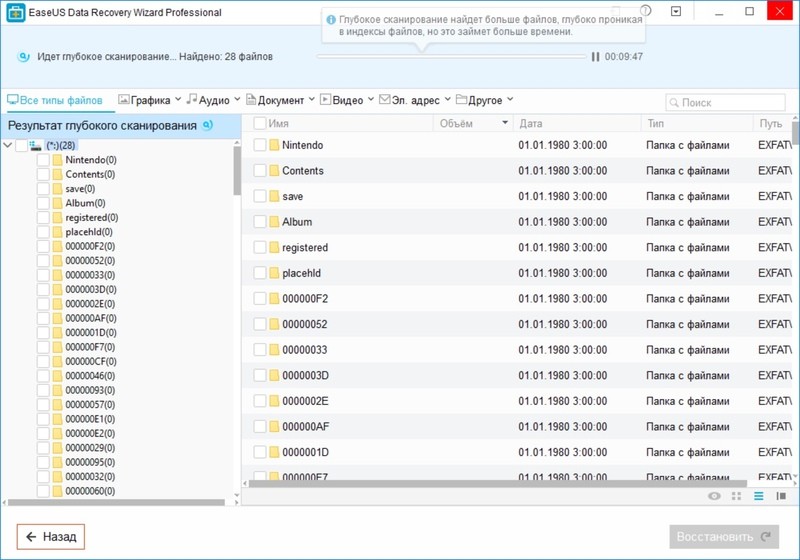Select the Все типы файлов tab
The height and width of the screenshot is (560, 800).
coord(55,100)
